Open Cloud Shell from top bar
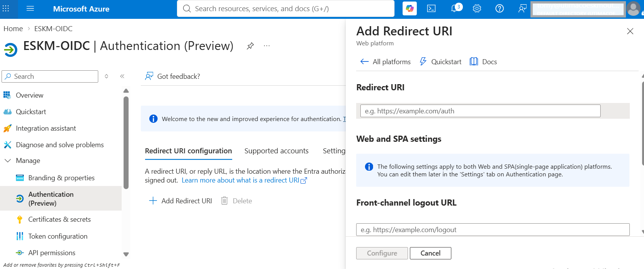 (x=431, y=8)
